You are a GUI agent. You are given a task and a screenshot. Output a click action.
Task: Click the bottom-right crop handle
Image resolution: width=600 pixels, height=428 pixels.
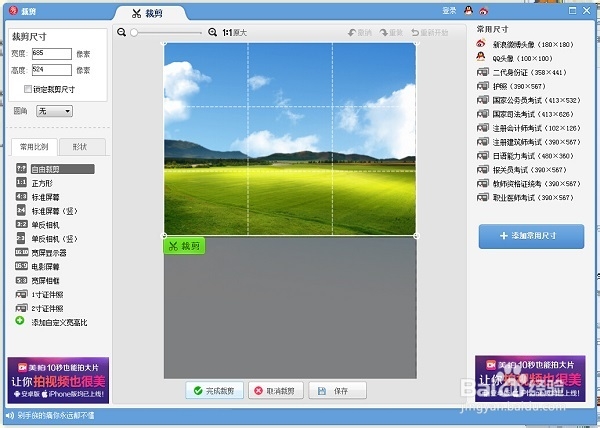416,236
